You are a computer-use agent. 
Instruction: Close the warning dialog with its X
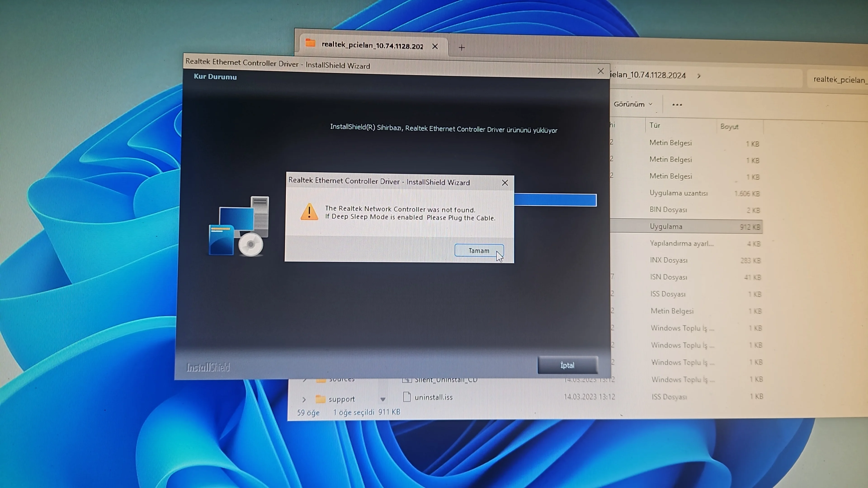pos(505,183)
